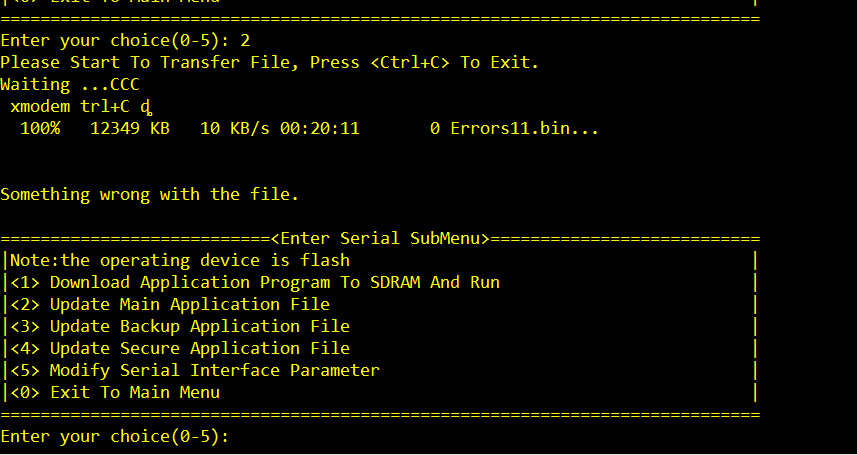Click "Exit To Main Menu" in the Serial SubMenu
Viewport: 857px width, 455px height.
pos(134,392)
